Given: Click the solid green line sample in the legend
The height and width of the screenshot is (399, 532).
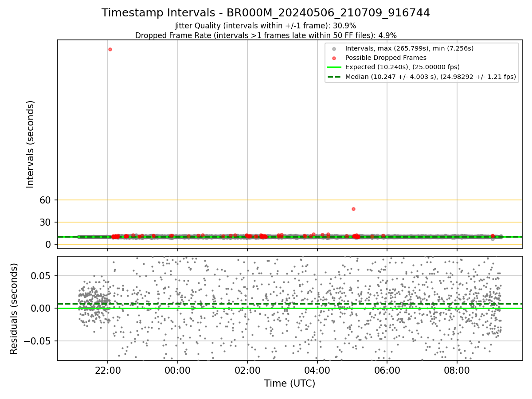Looking at the screenshot, I should click(x=334, y=67).
